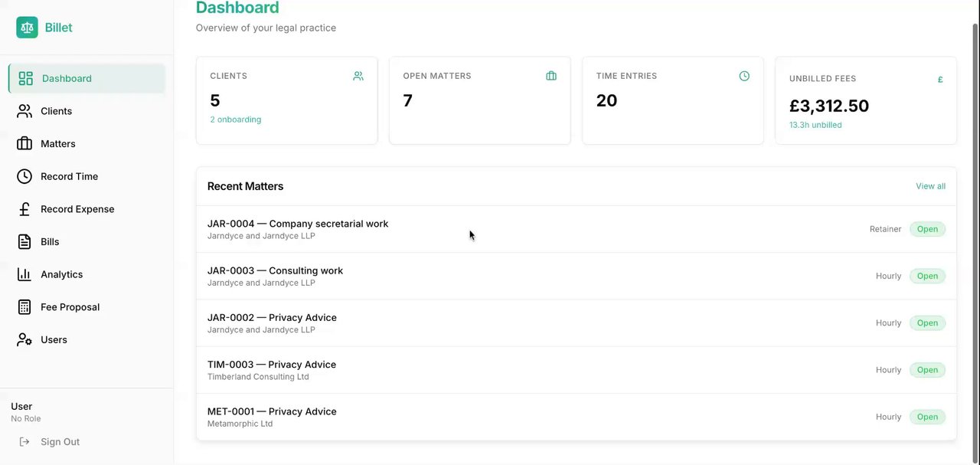Click the Clients people icon in sidebar

click(24, 111)
